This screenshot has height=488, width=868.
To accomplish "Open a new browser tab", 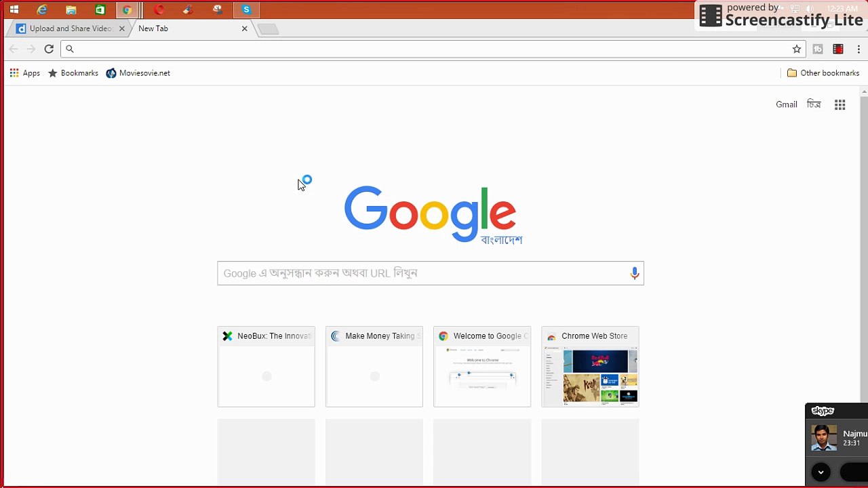I will tap(268, 29).
